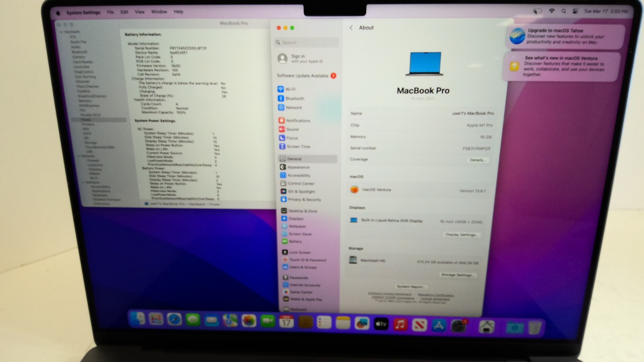Open Upgrade to macOS Tahoe notification

point(565,36)
